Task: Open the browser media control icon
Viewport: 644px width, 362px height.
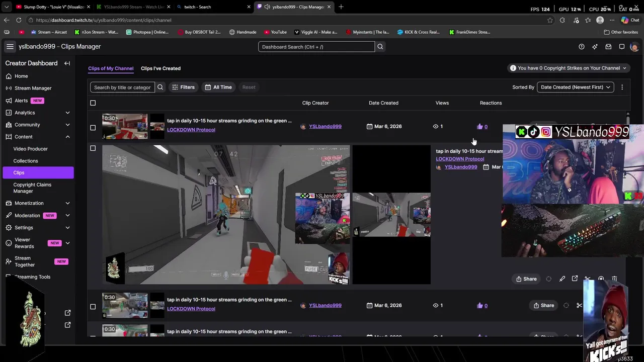Action: (576, 20)
